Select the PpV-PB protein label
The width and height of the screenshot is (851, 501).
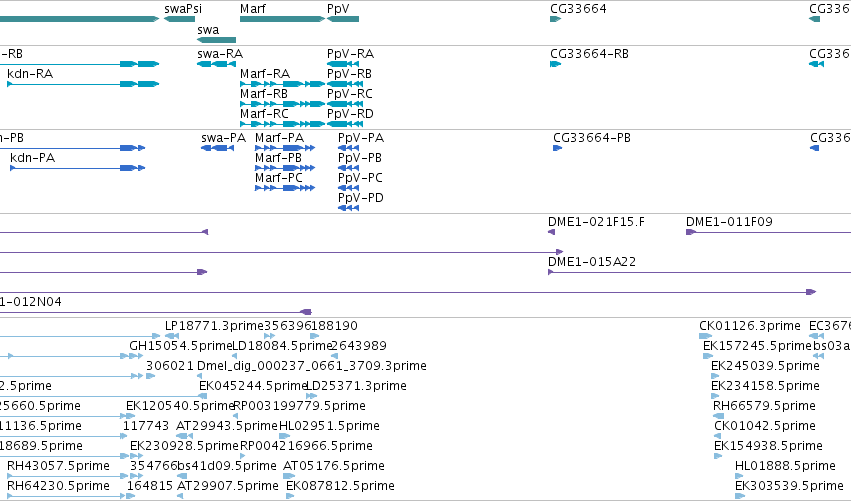pos(360,158)
